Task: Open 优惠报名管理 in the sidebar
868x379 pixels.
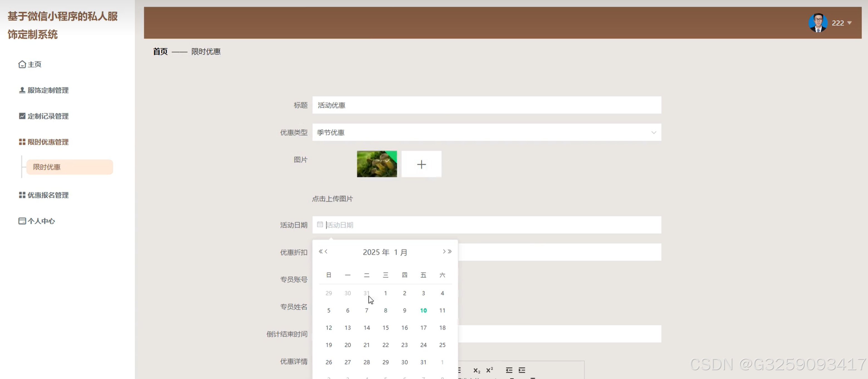Action: point(48,195)
